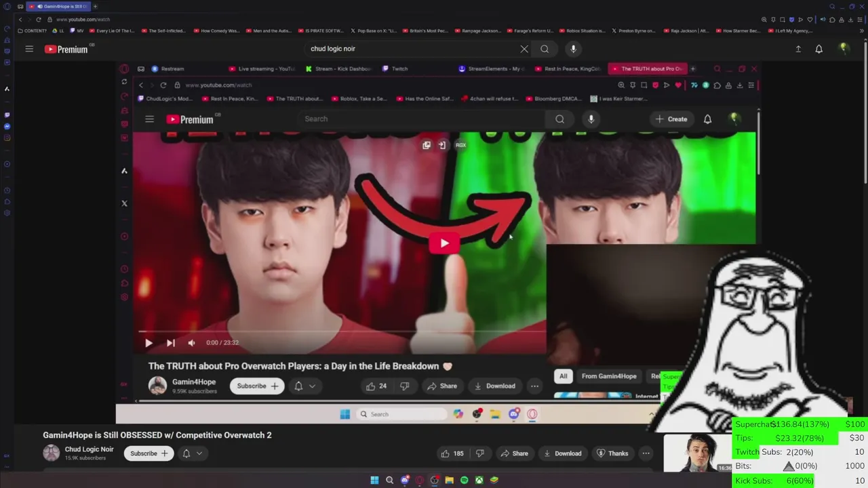
Task: Share the Chud Logic Noir video
Action: point(514,453)
